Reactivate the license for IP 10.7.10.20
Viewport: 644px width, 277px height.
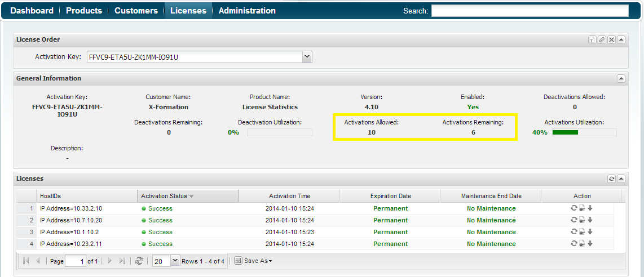(574, 220)
